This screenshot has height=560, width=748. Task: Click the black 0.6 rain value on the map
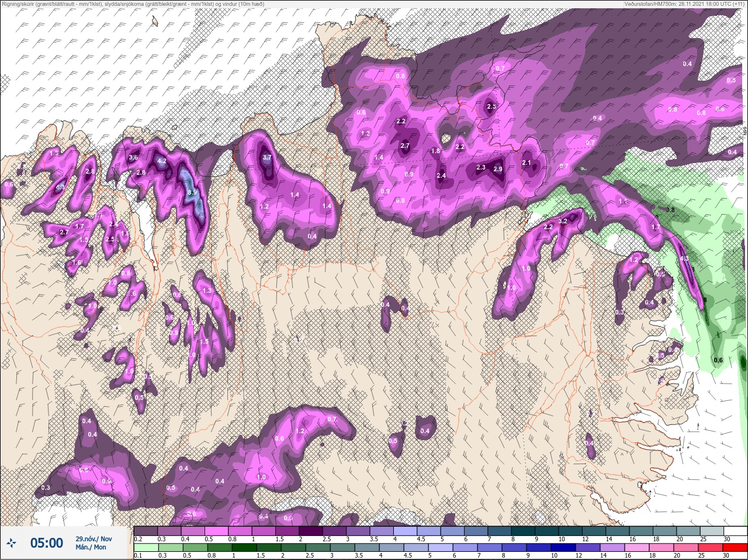(718, 360)
